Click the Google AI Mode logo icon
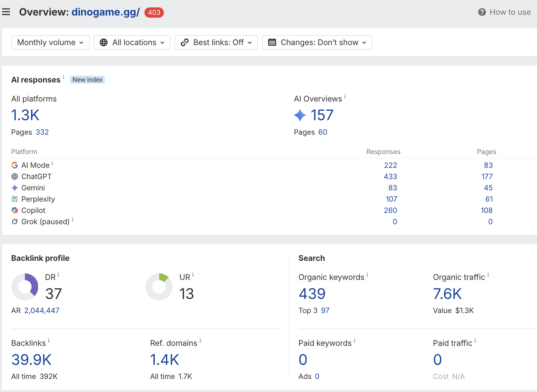Image resolution: width=537 pixels, height=392 pixels. (14, 165)
